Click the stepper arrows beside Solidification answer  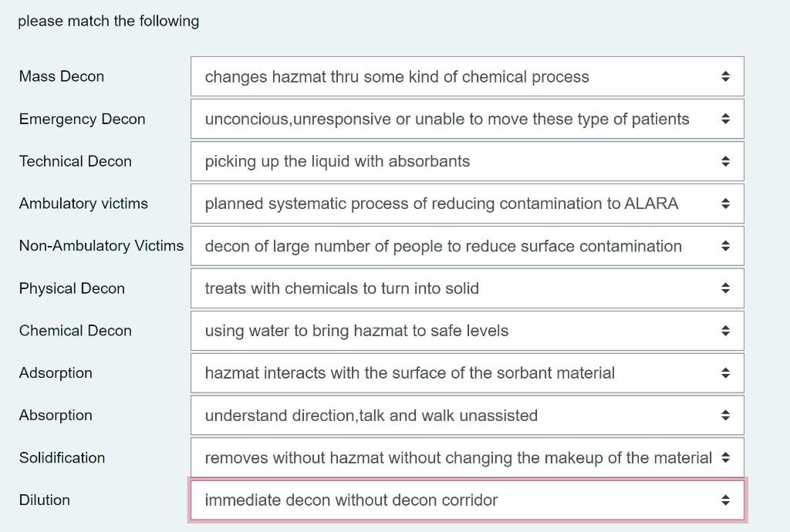pyautogui.click(x=725, y=457)
